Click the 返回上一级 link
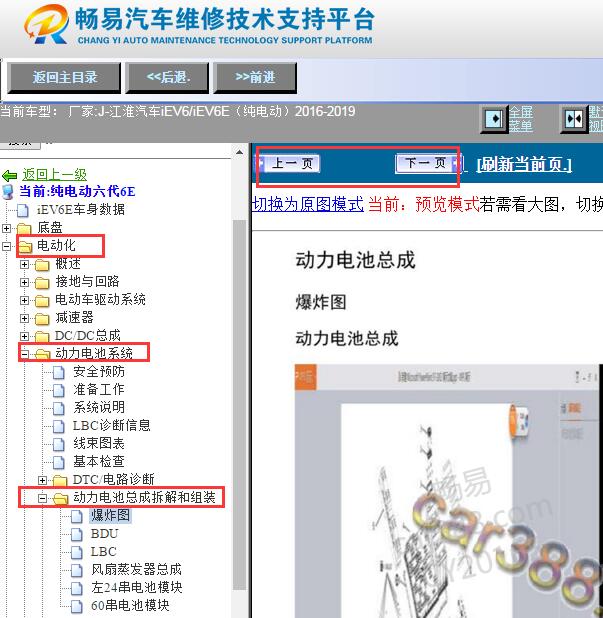 [x=54, y=174]
